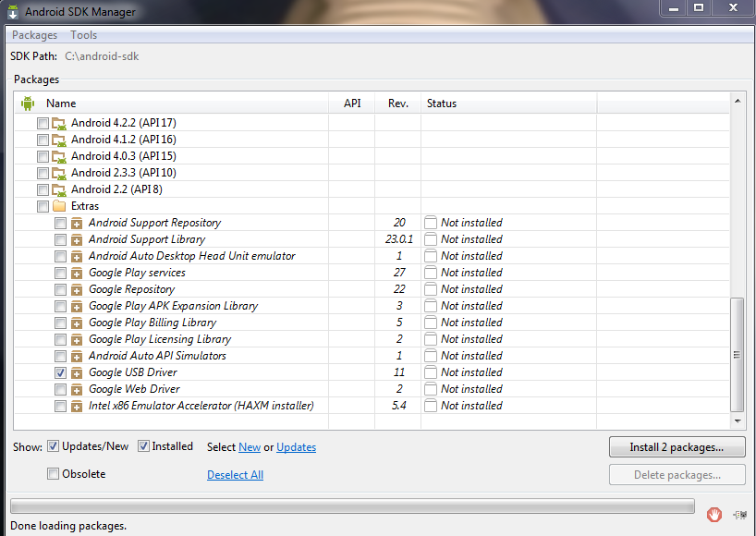756x536 pixels.
Task: Click the Delete packages button
Action: click(x=677, y=475)
